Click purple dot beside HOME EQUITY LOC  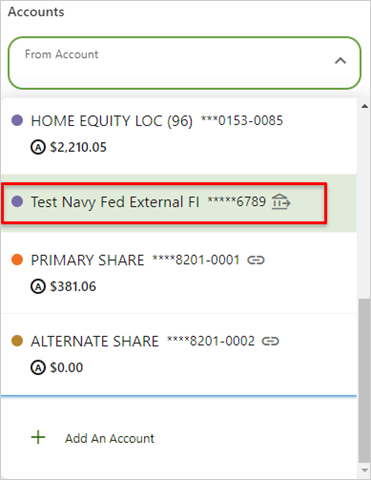pos(17,120)
